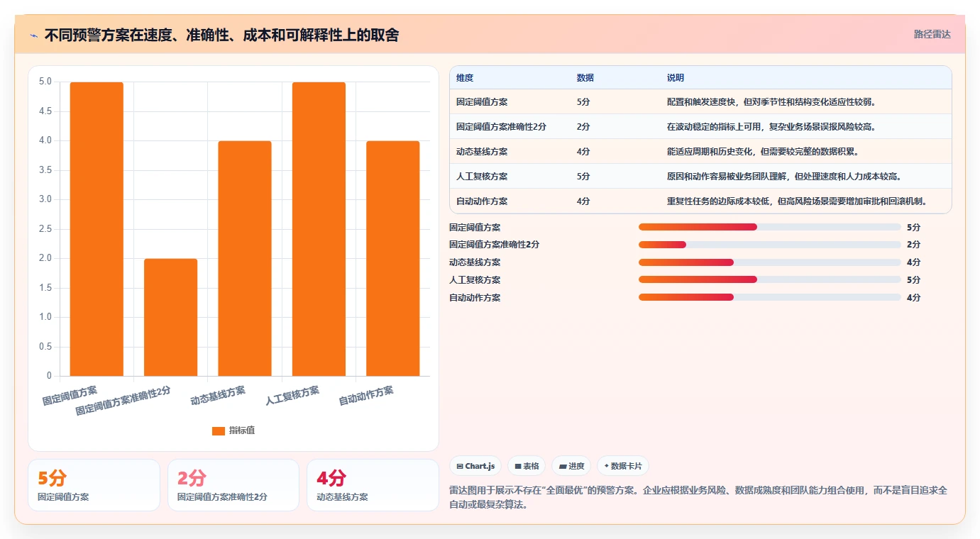Screen dimensions: 980x539
Task: Click the progress bar for 固定阈值方案
Action: 770,227
